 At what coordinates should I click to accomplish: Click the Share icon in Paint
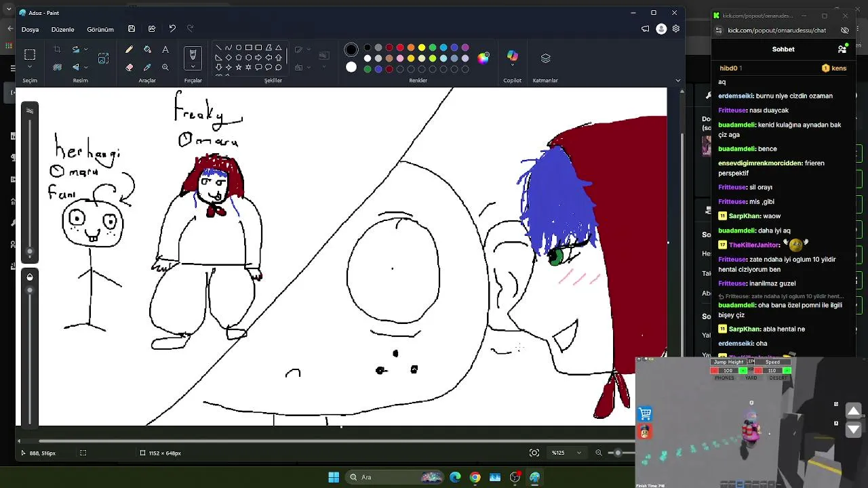[152, 29]
